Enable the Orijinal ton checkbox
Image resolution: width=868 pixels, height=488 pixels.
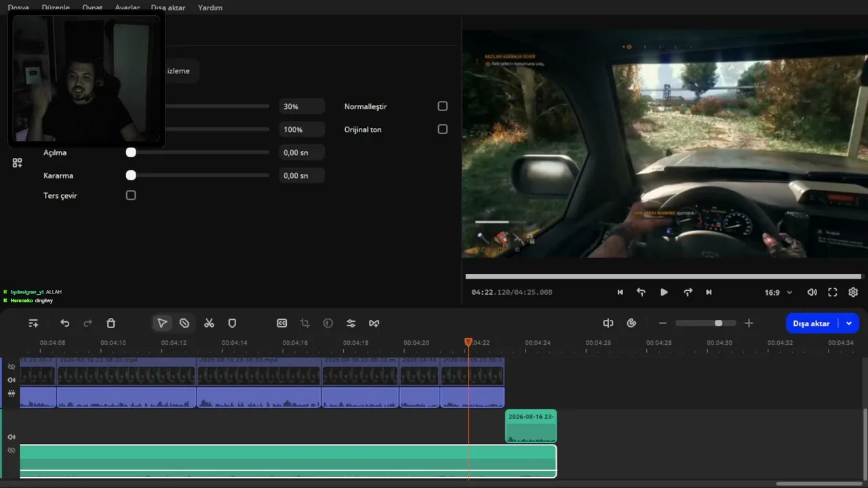443,129
